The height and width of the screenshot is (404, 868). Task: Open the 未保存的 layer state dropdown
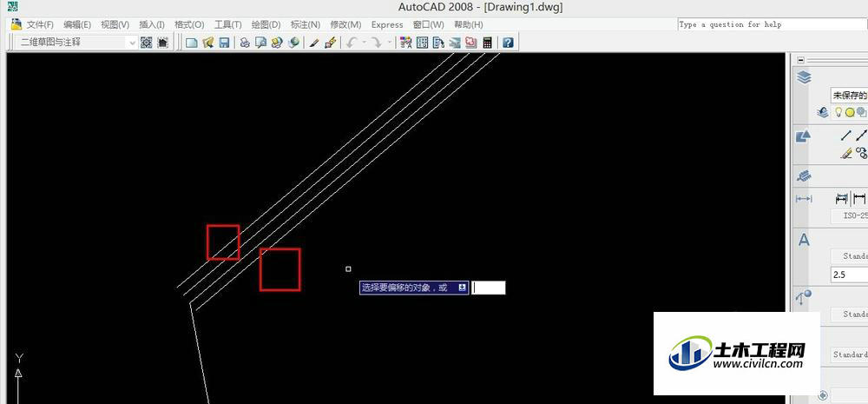(849, 96)
